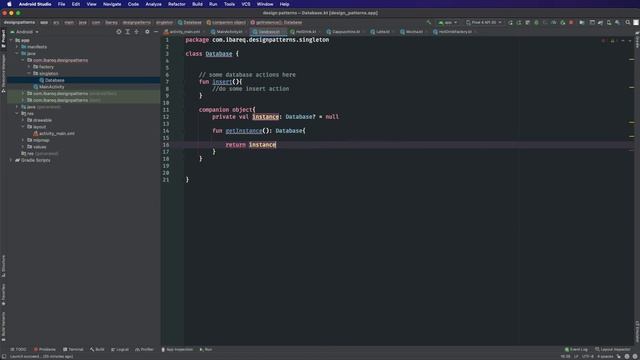This screenshot has width=640, height=360.
Task: Open the Emulator side tab on right
Action: [x=637, y=331]
